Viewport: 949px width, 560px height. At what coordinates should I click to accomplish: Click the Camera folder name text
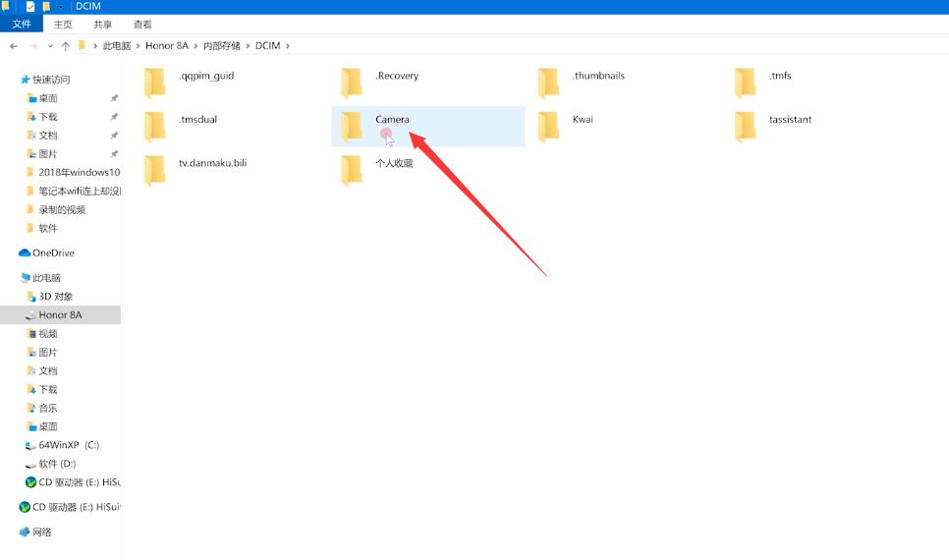(392, 119)
